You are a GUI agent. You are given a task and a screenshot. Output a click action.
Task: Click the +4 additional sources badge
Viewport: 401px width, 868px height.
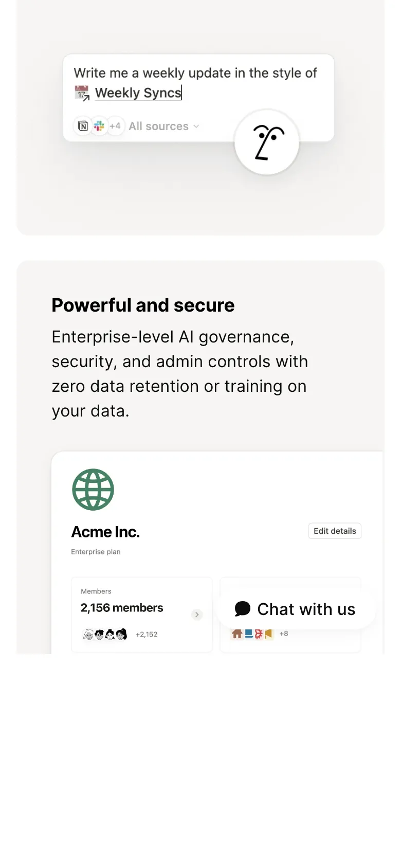115,126
